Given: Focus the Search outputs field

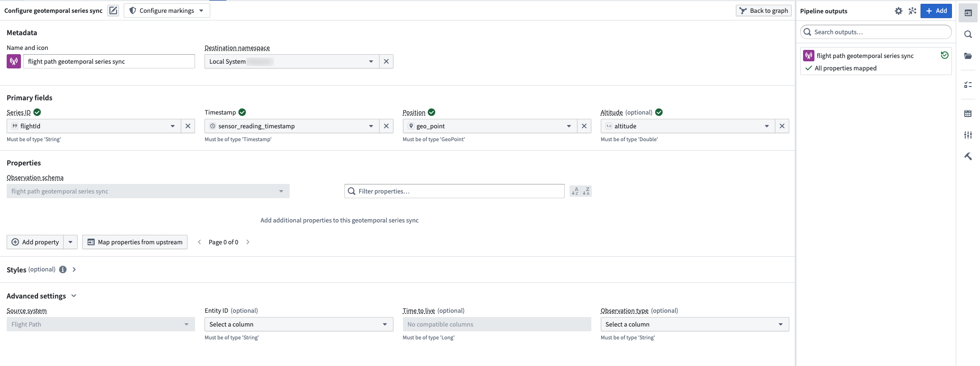Looking at the screenshot, I should [876, 32].
